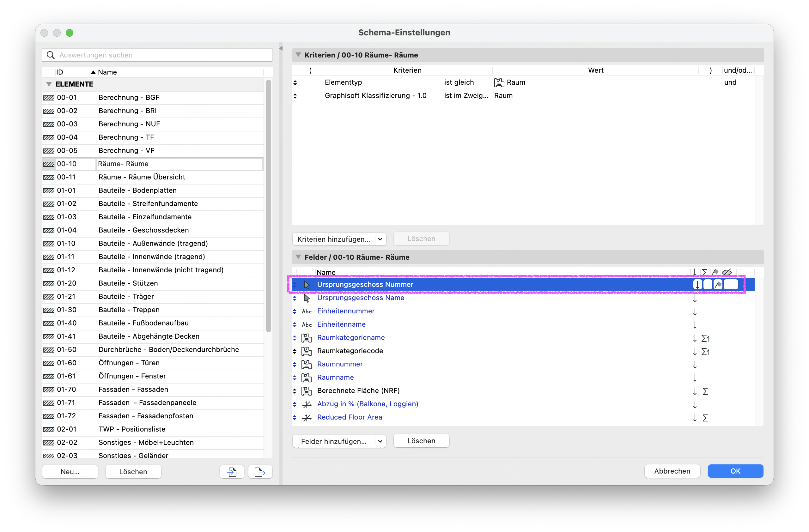809x532 pixels.
Task: Click the Räume- Räume name edit field
Action: [179, 164]
